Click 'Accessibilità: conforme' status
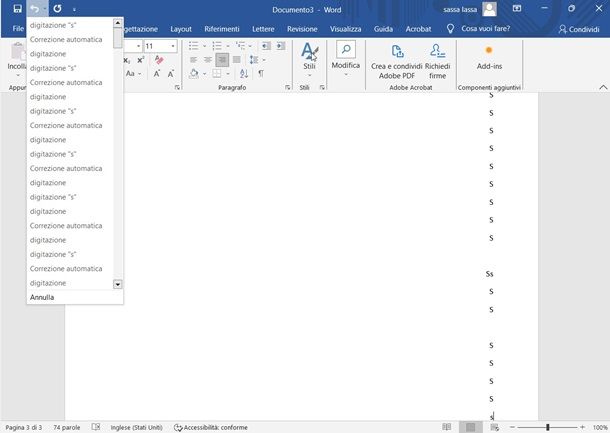Viewport: 610px width, 433px height. [x=211, y=427]
